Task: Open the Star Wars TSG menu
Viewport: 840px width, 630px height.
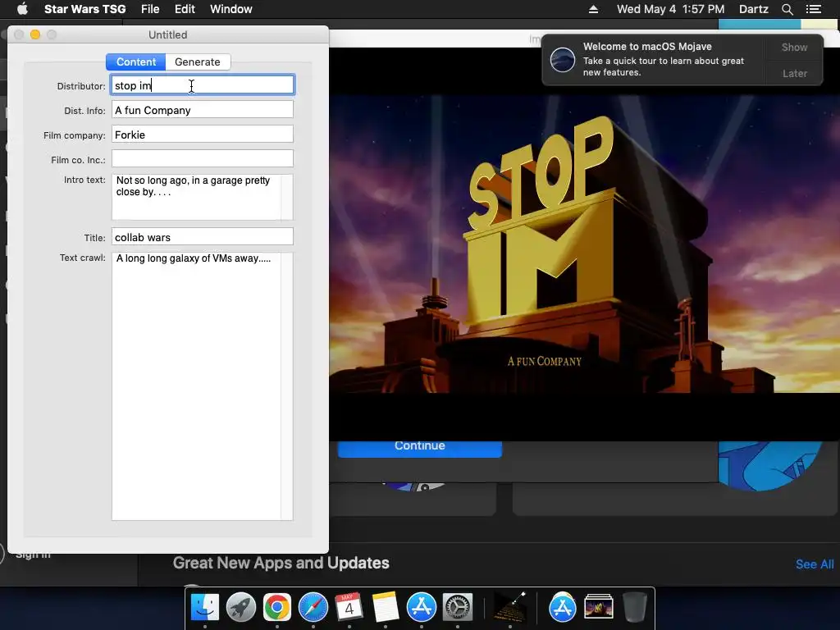Action: click(x=84, y=9)
